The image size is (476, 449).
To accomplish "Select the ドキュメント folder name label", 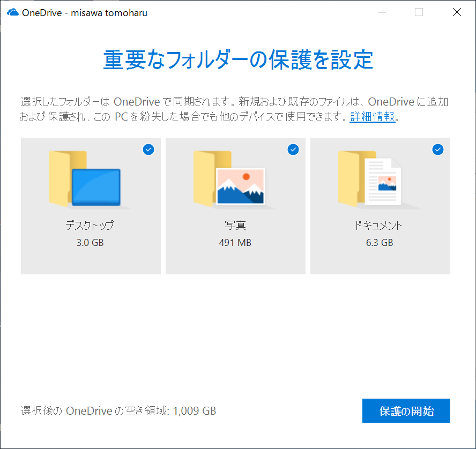I will click(378, 225).
